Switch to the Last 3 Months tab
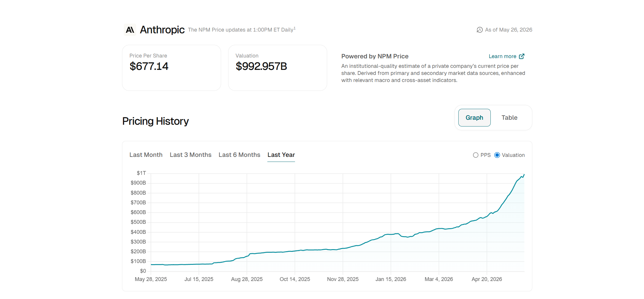 [191, 155]
